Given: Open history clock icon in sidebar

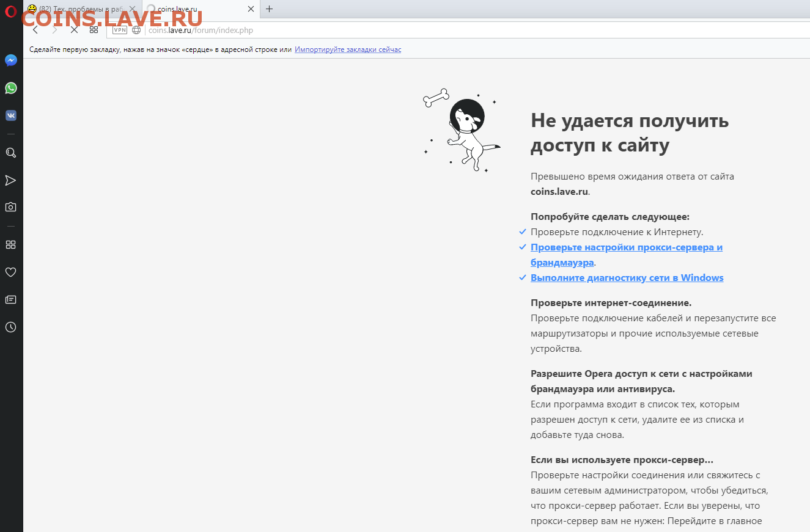Looking at the screenshot, I should pyautogui.click(x=10, y=327).
